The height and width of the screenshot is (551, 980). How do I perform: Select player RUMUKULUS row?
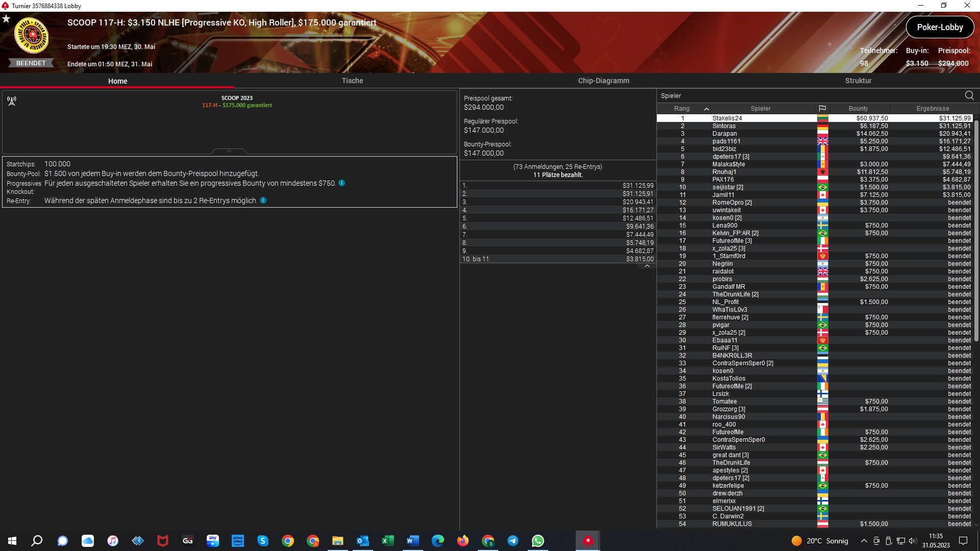815,524
